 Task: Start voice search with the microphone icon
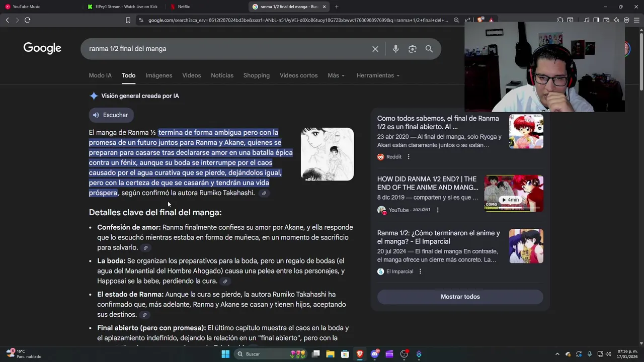395,49
